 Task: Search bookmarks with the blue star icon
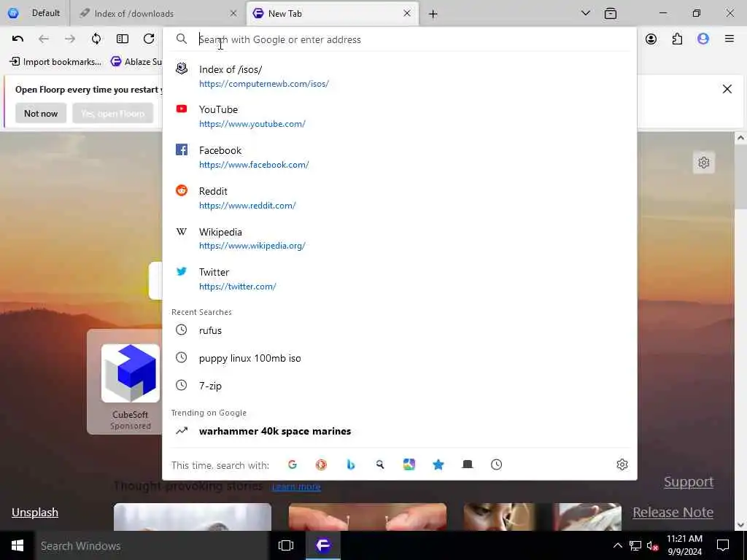tap(438, 464)
